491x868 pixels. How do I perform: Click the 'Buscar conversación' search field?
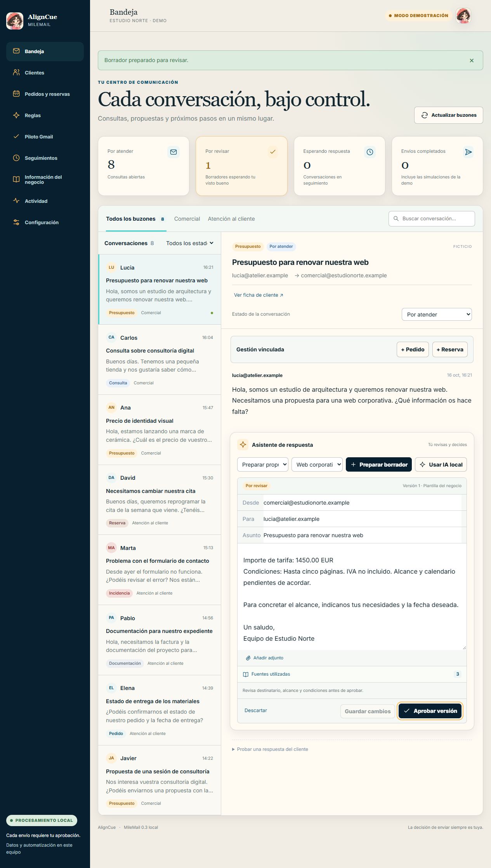point(432,219)
